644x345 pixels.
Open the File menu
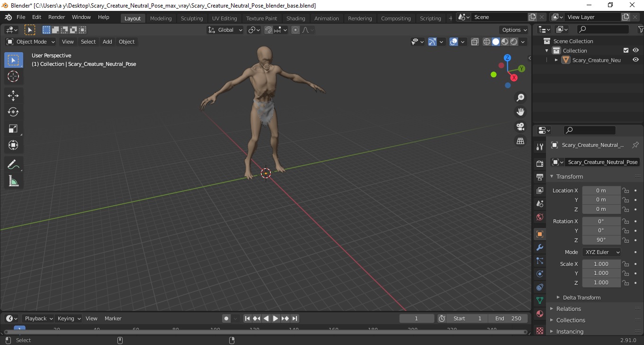tap(21, 17)
